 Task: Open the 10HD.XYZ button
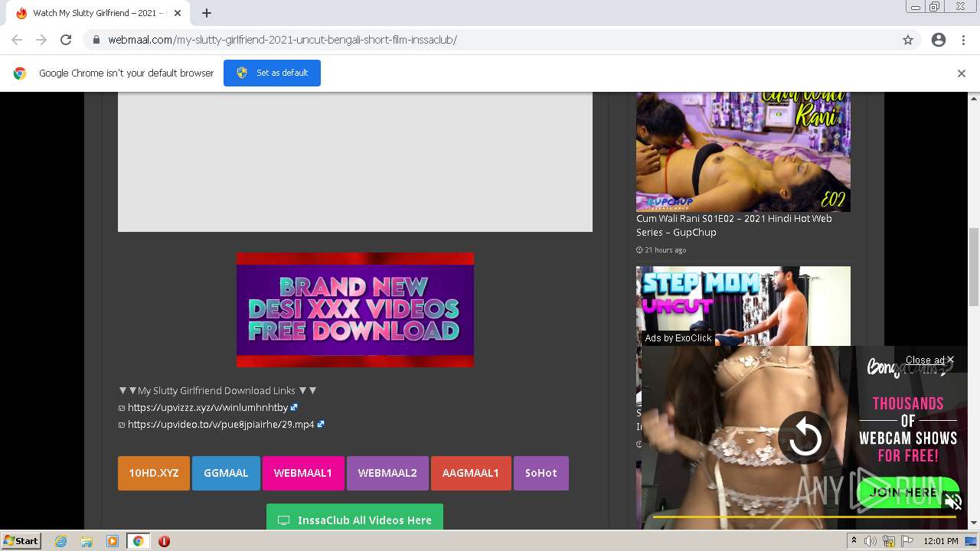pyautogui.click(x=154, y=473)
